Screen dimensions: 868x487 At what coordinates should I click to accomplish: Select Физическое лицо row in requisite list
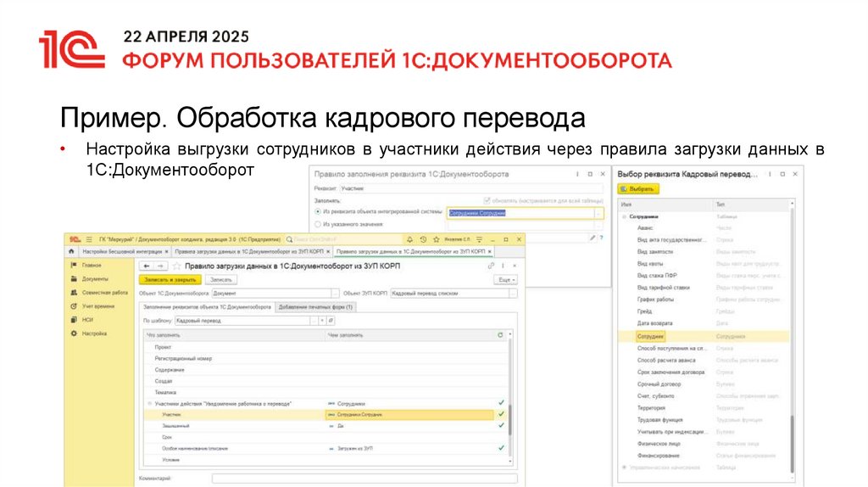pos(703,444)
